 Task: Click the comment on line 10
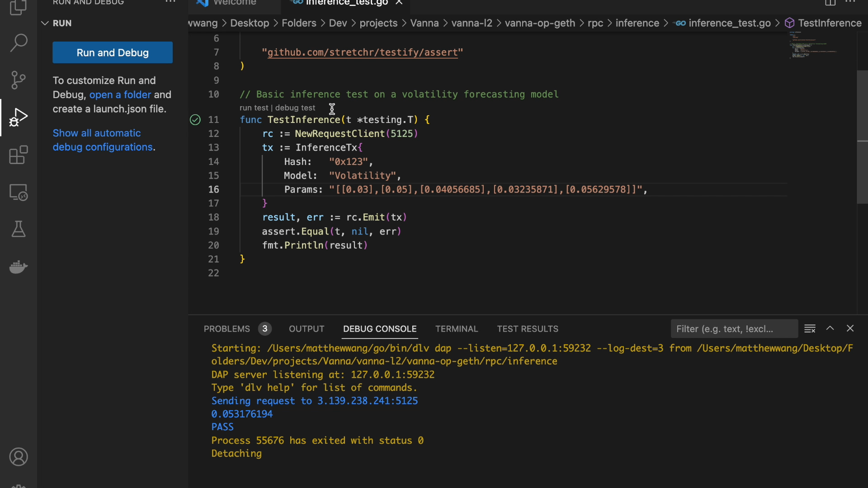click(x=399, y=94)
